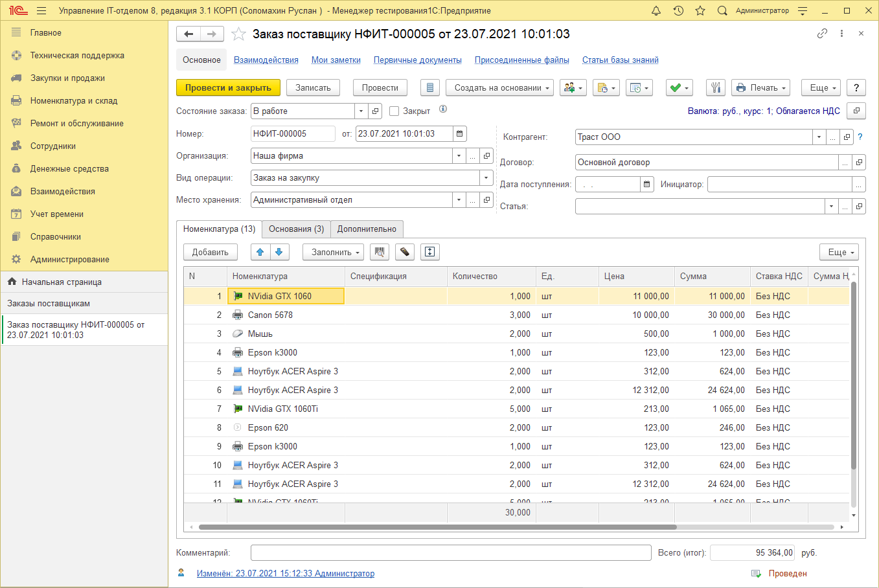Image resolution: width=879 pixels, height=588 pixels.
Task: Switch to the Основания (3) tab
Action: 296,229
